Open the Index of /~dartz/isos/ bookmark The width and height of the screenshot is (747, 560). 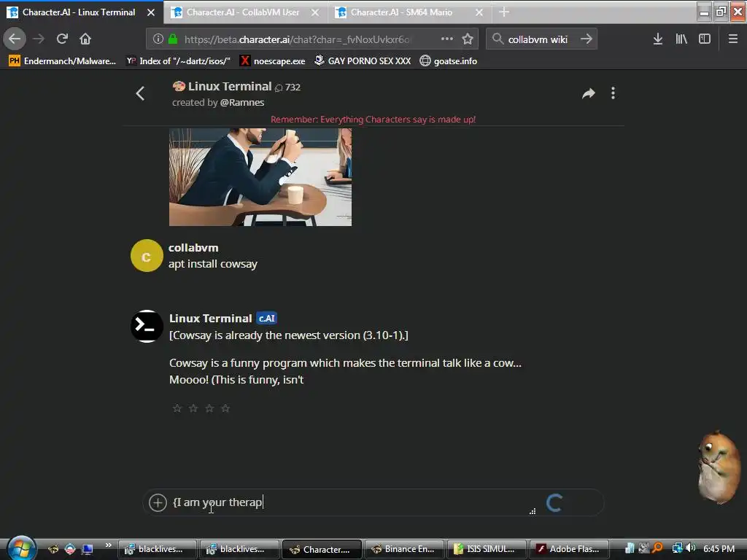pyautogui.click(x=178, y=61)
